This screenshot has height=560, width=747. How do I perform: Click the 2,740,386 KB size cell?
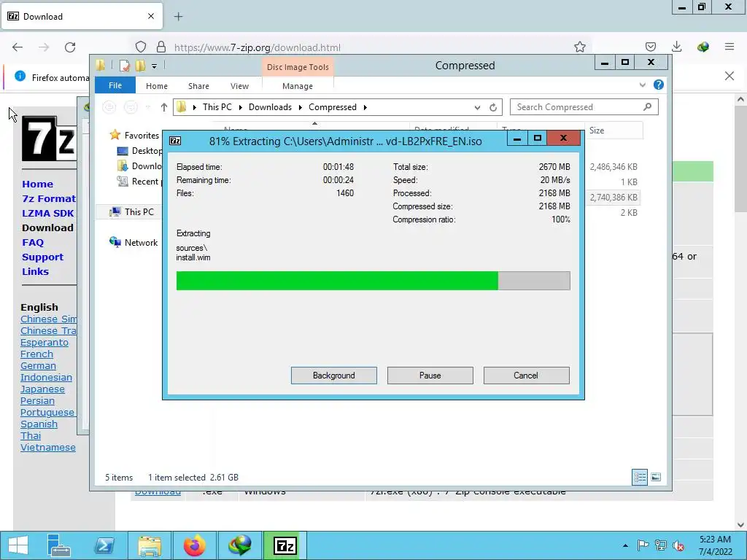[x=613, y=197]
